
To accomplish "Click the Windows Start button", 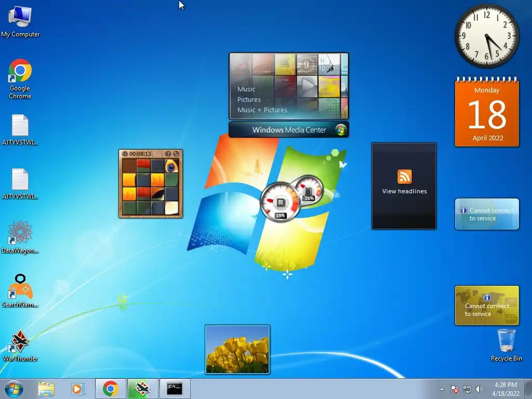I will tap(14, 389).
